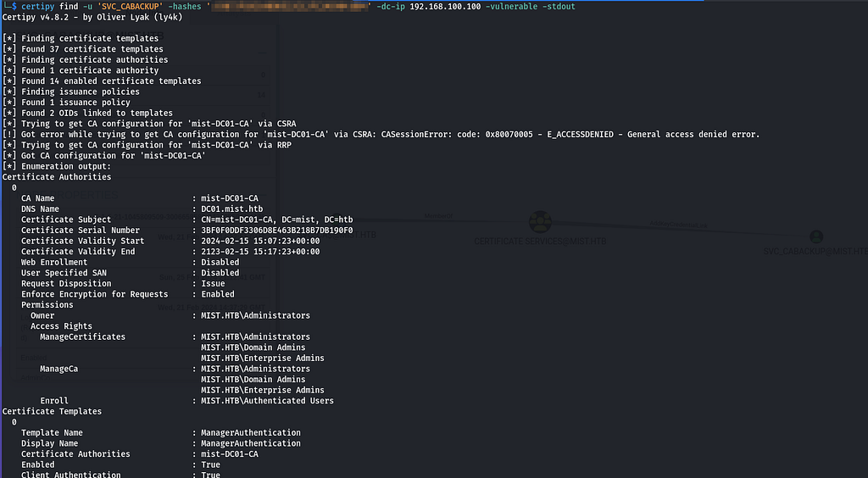Screen dimensions: 868x478
Task: Click the SVC_CABACKUP user node icon in the background graph
Action: 816,236
